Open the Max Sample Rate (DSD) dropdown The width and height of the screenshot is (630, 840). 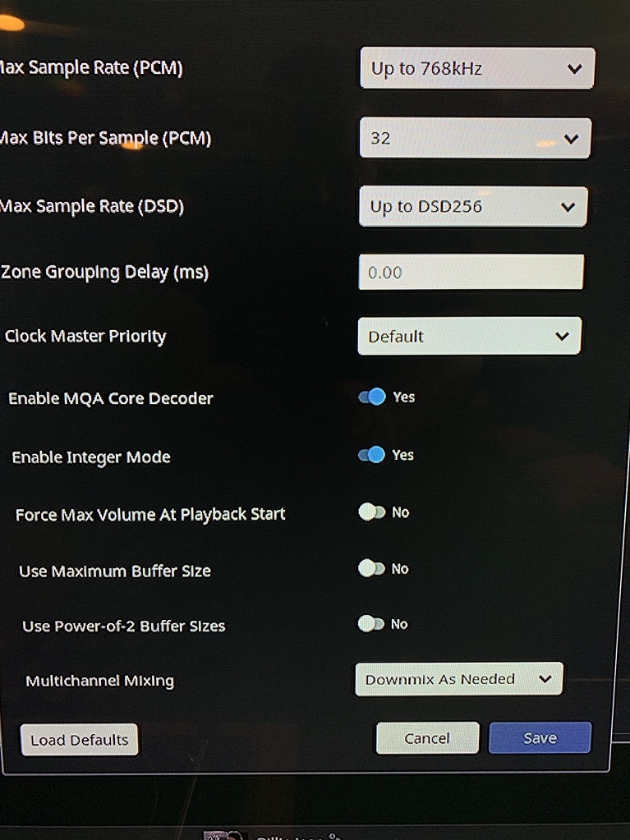pos(473,206)
